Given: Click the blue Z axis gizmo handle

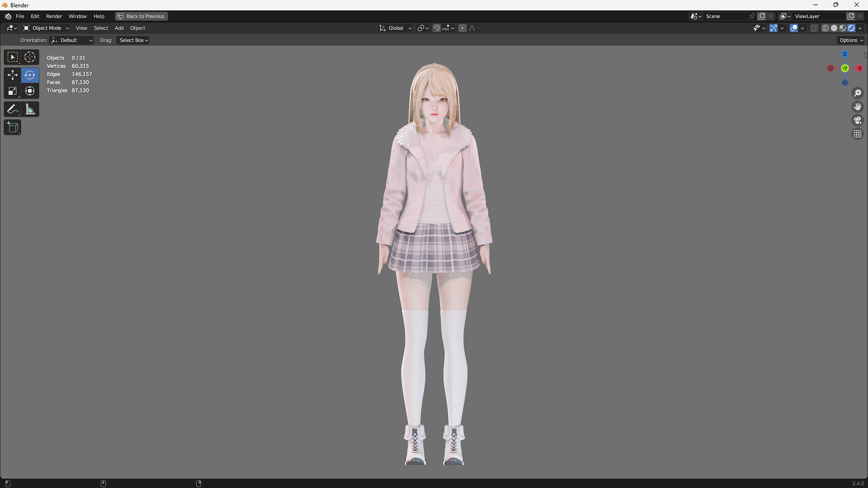Looking at the screenshot, I should (x=845, y=54).
